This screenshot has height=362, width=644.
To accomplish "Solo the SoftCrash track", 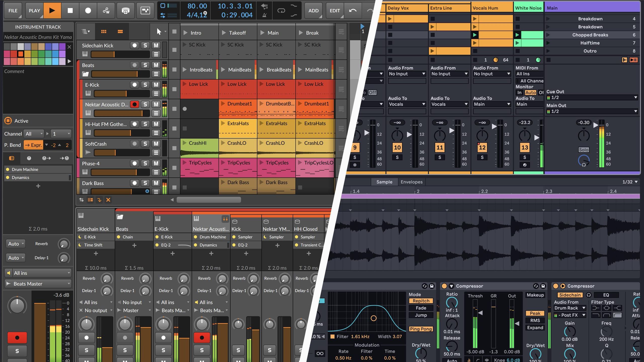I will (x=145, y=144).
